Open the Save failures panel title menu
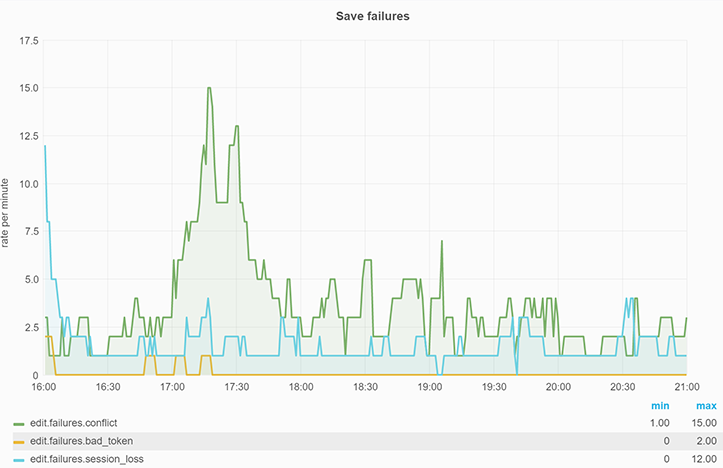The image size is (723, 468). point(361,16)
